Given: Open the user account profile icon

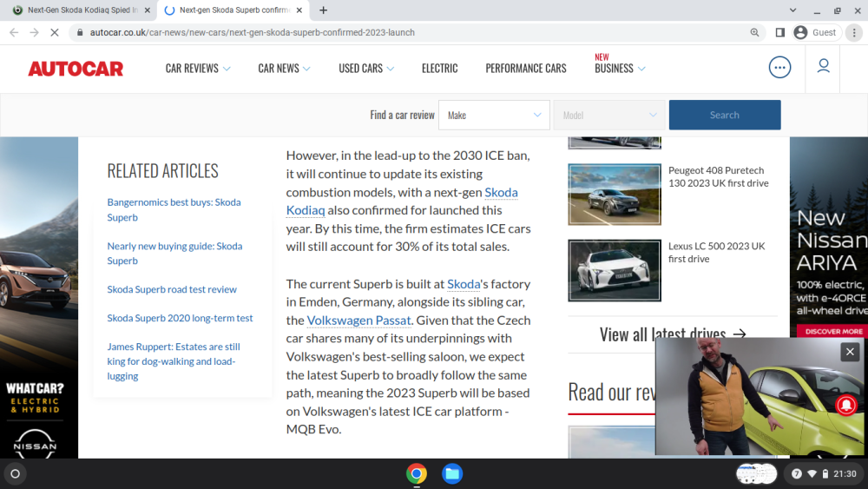Looking at the screenshot, I should click(x=823, y=67).
